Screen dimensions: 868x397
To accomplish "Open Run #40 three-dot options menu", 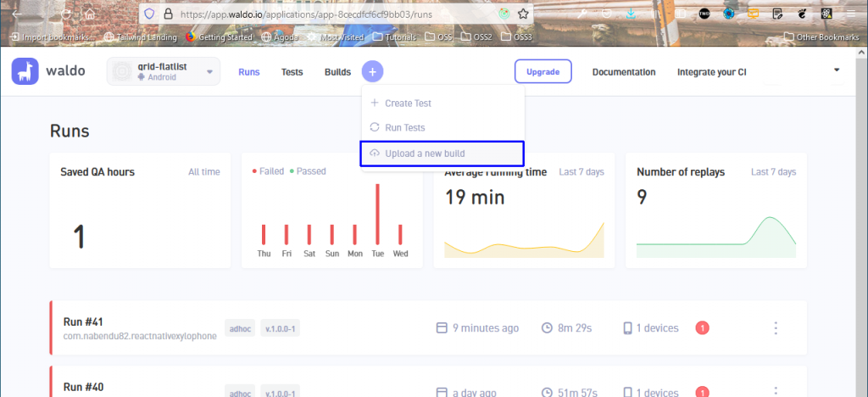I will coord(776,391).
